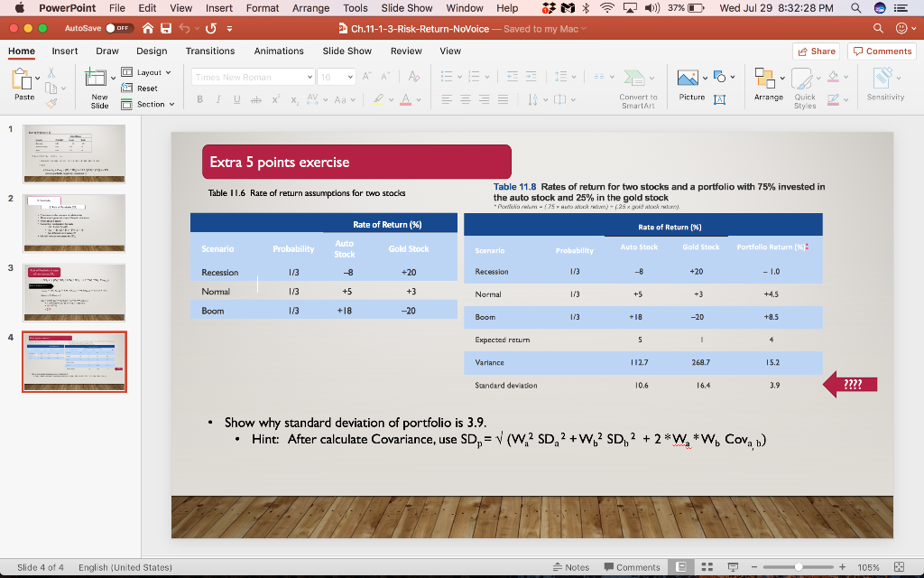
Task: Enable subscript formatting
Action: pyautogui.click(x=293, y=99)
